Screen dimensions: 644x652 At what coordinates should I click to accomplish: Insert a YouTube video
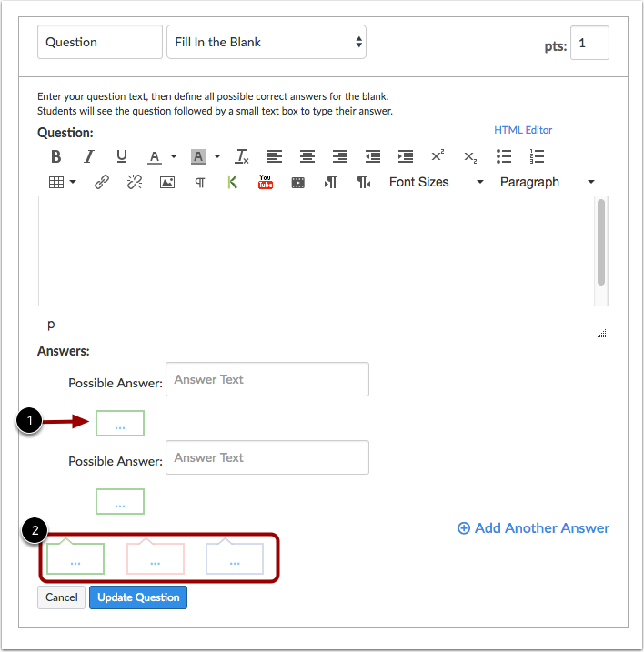click(266, 182)
